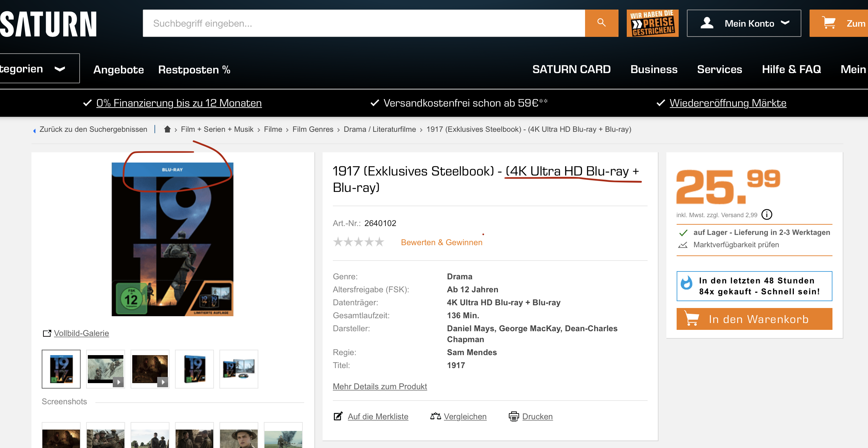
Task: Click Marktverfügbarkeit prüfen
Action: tap(736, 244)
